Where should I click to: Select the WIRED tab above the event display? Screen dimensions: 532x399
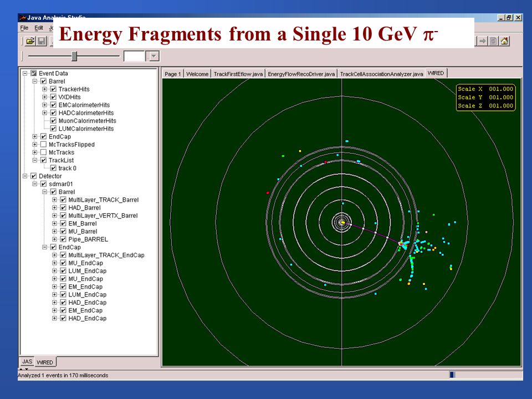436,73
